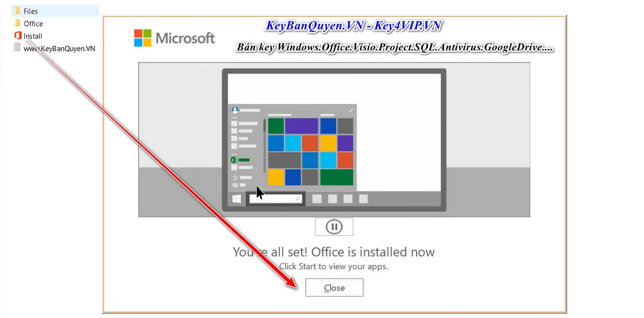Click the wide green tile at bottom right
This screenshot has height=318, width=644.
pyautogui.click(x=337, y=177)
